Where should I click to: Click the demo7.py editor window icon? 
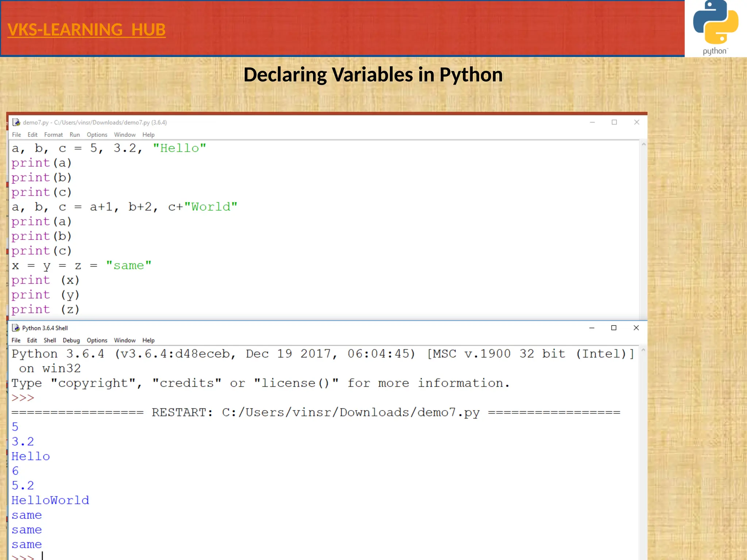tap(16, 122)
